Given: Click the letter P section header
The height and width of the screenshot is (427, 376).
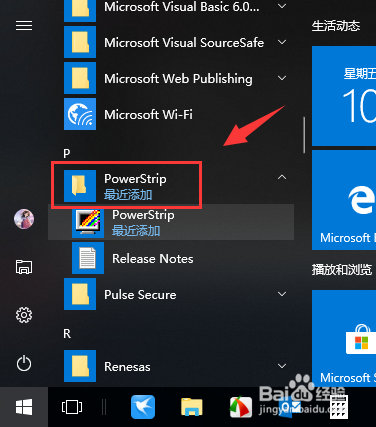Looking at the screenshot, I should pos(67,154).
